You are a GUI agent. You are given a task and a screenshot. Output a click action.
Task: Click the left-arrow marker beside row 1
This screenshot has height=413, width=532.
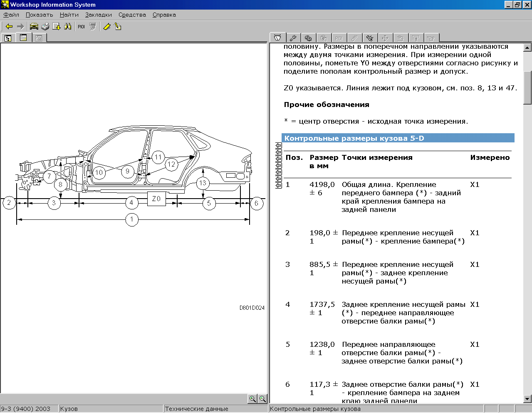pyautogui.click(x=279, y=185)
